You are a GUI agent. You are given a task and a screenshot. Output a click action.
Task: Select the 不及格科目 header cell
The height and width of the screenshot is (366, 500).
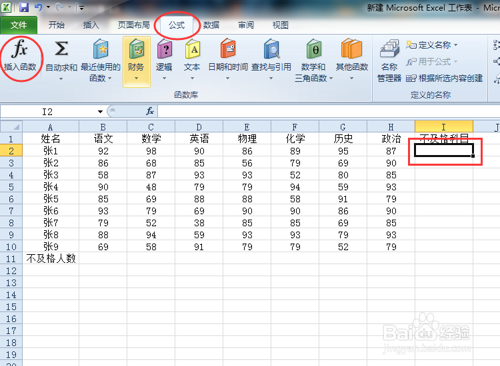[x=444, y=139]
